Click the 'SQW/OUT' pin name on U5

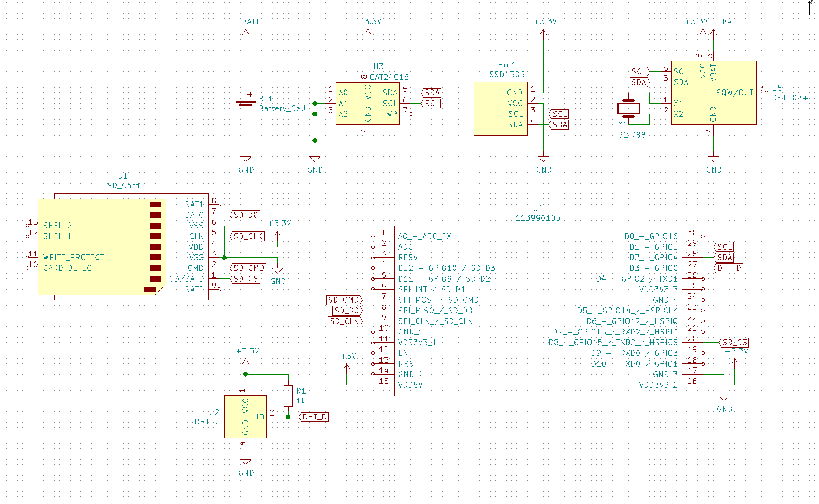[735, 93]
